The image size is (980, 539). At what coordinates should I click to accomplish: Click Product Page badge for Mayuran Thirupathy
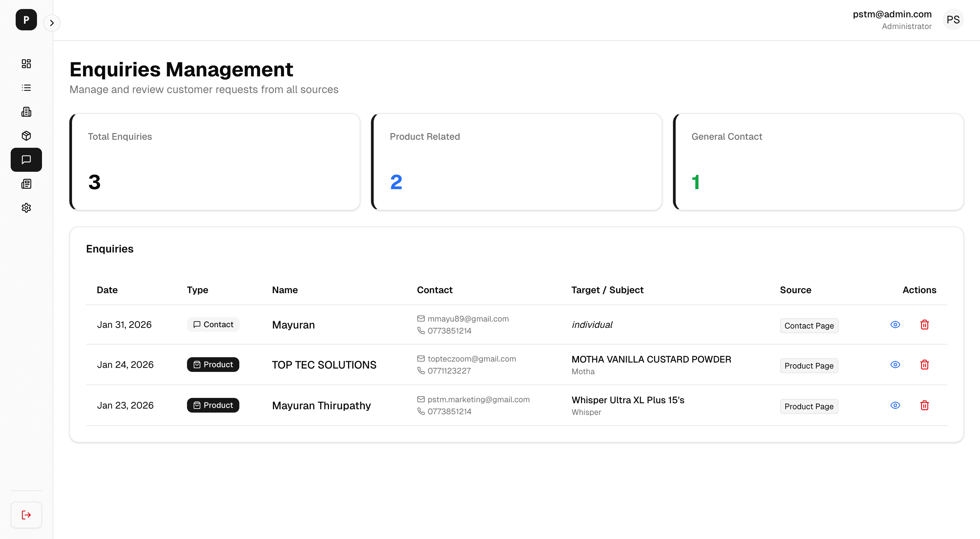point(809,407)
